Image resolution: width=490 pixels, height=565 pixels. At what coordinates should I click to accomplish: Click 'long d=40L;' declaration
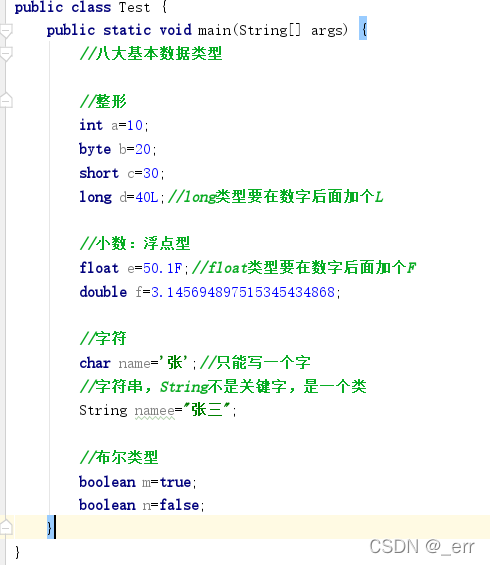click(122, 197)
